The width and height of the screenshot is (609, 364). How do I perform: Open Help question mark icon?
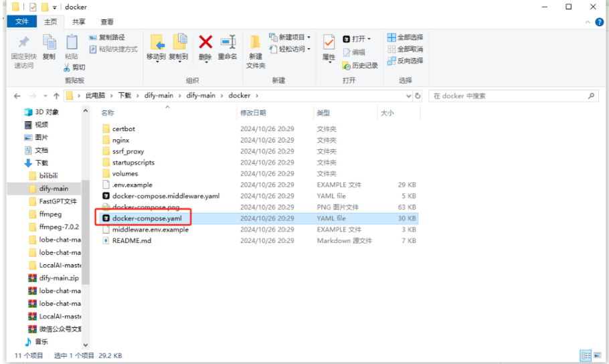click(x=599, y=22)
